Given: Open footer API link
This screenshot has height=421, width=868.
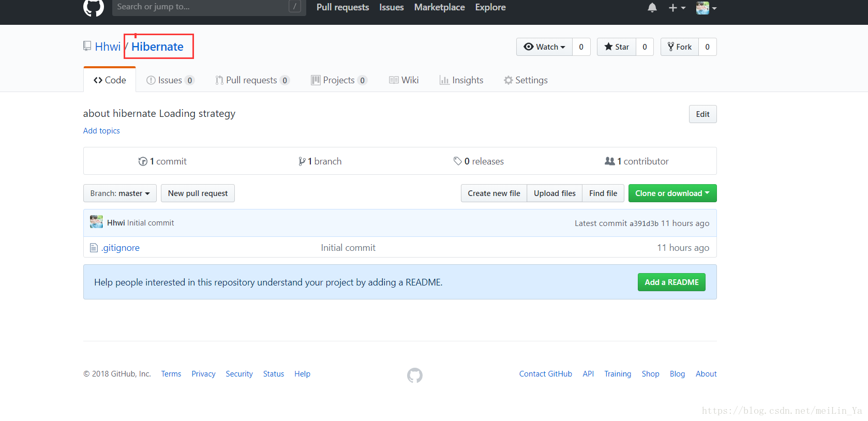Looking at the screenshot, I should pyautogui.click(x=588, y=374).
